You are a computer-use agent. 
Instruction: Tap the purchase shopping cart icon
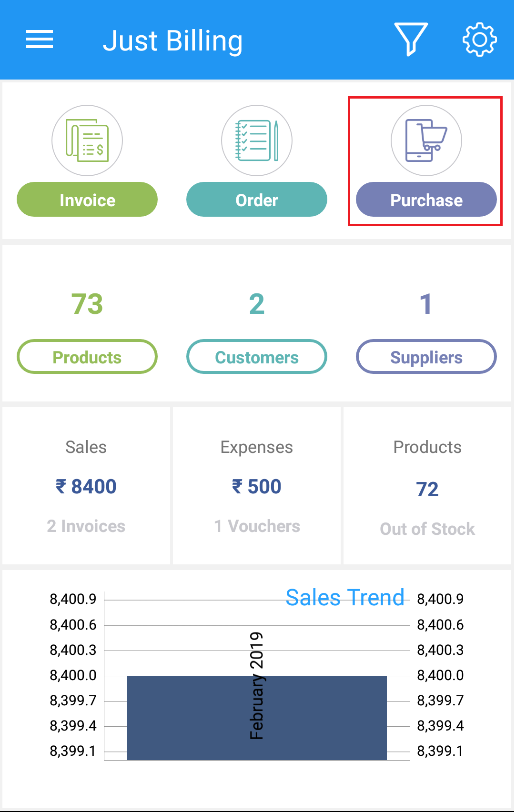[426, 140]
